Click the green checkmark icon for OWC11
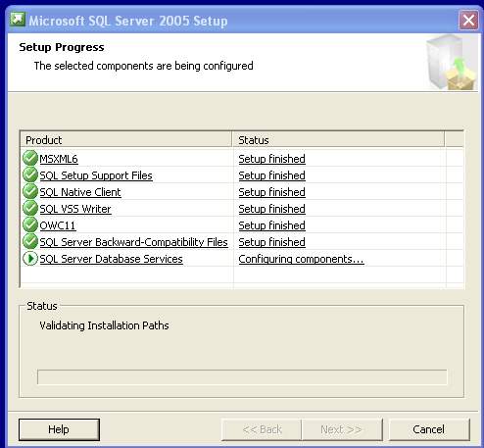The height and width of the screenshot is (448, 484). click(30, 225)
